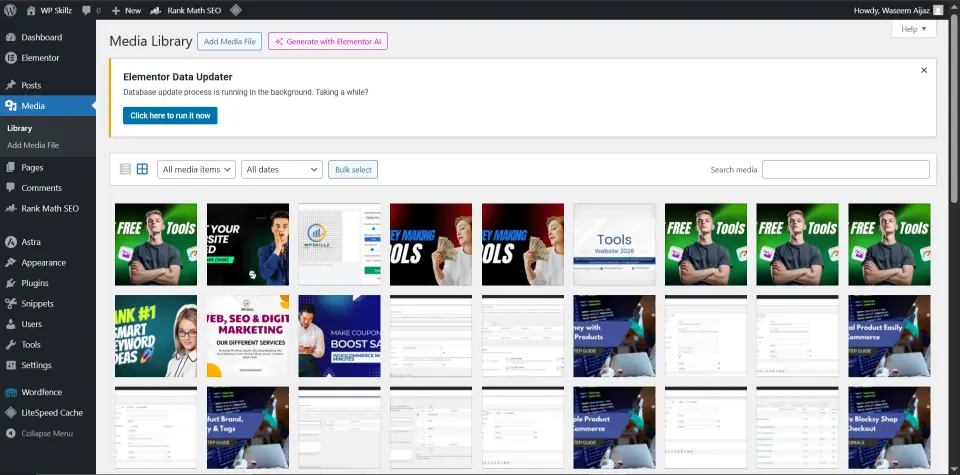Image resolution: width=960 pixels, height=475 pixels.
Task: Click the LiteSpeed Cache sidebar icon
Action: point(10,413)
